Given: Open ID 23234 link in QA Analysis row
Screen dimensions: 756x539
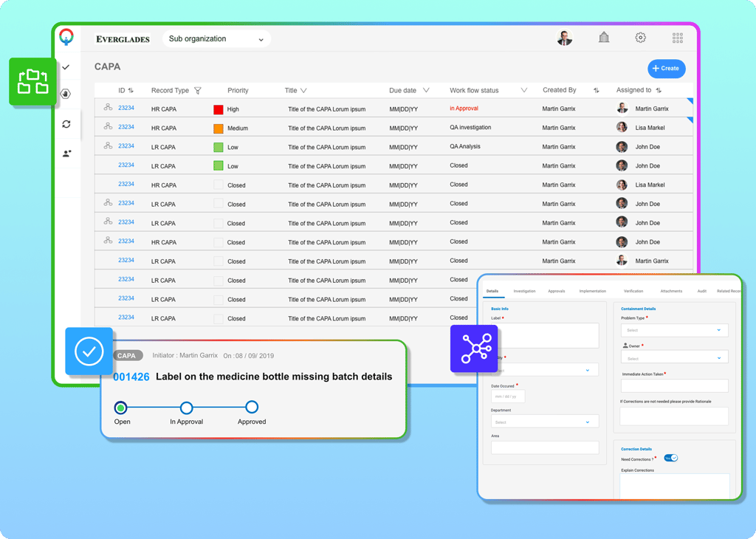Looking at the screenshot, I should tap(126, 145).
